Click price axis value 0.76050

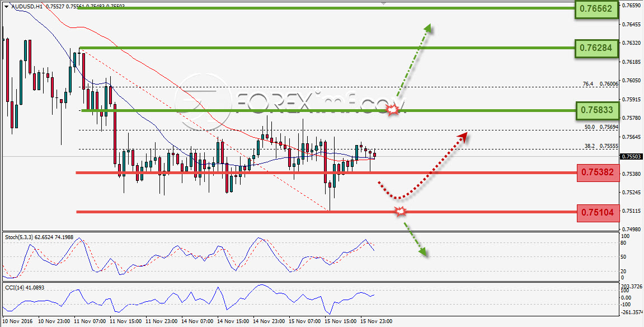coord(632,81)
